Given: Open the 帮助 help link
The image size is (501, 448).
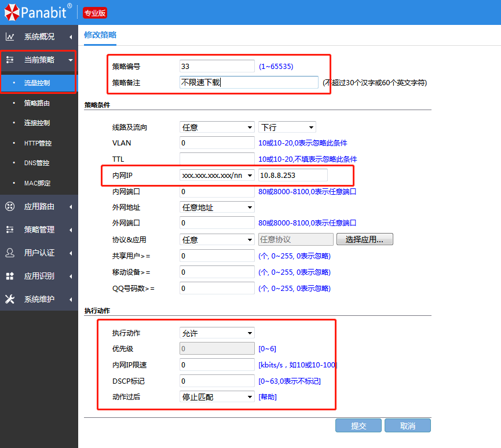Looking at the screenshot, I should [268, 396].
